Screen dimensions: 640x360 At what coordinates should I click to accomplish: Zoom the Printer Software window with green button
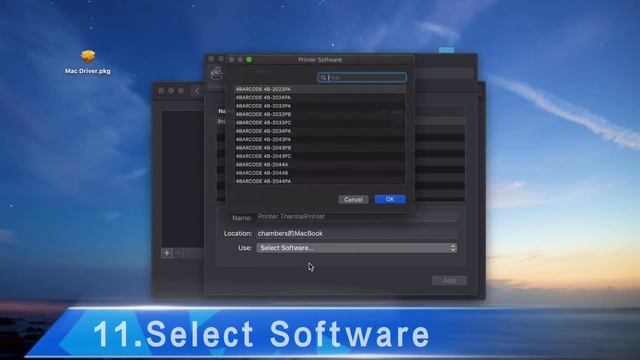pyautogui.click(x=249, y=60)
